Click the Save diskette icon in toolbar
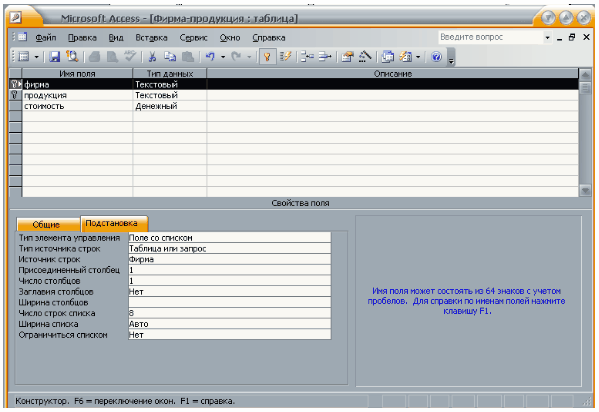Viewport: 599px width, 412px height. tap(55, 57)
